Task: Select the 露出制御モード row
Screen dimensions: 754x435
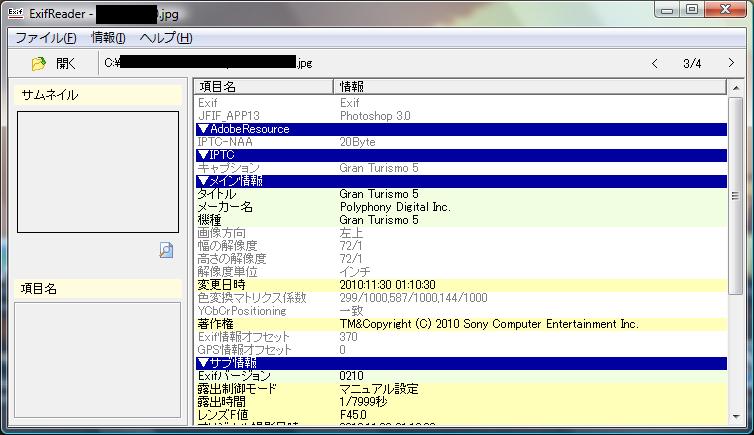Action: 462,389
